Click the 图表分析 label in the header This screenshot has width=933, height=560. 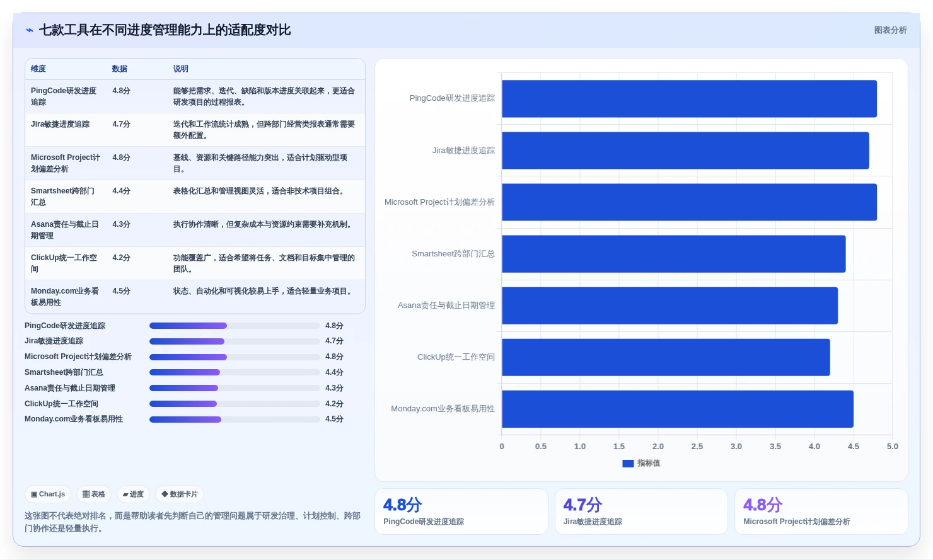(x=890, y=30)
